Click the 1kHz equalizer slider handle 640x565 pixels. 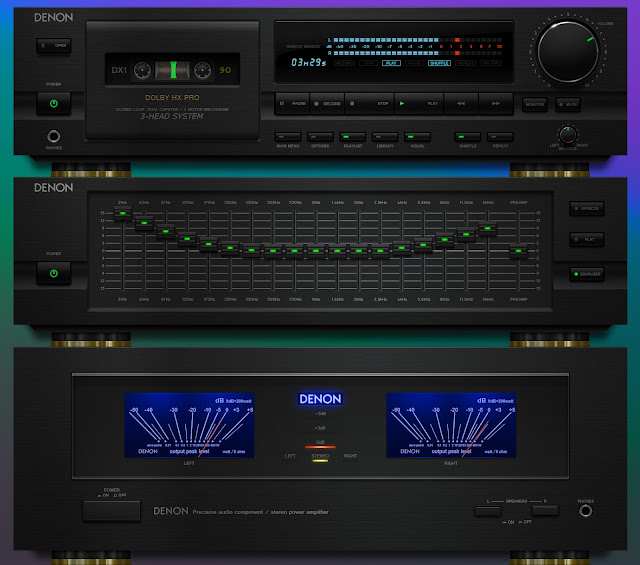tap(316, 251)
